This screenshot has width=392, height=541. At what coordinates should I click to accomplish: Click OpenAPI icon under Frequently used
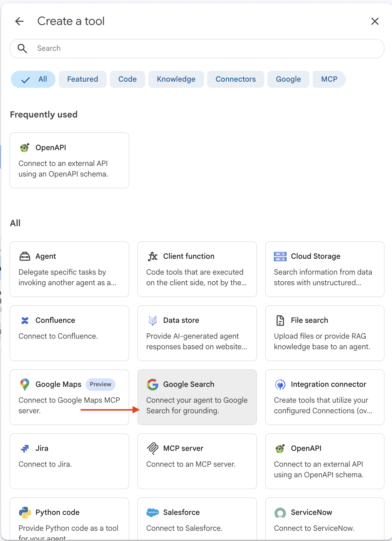[x=25, y=147]
